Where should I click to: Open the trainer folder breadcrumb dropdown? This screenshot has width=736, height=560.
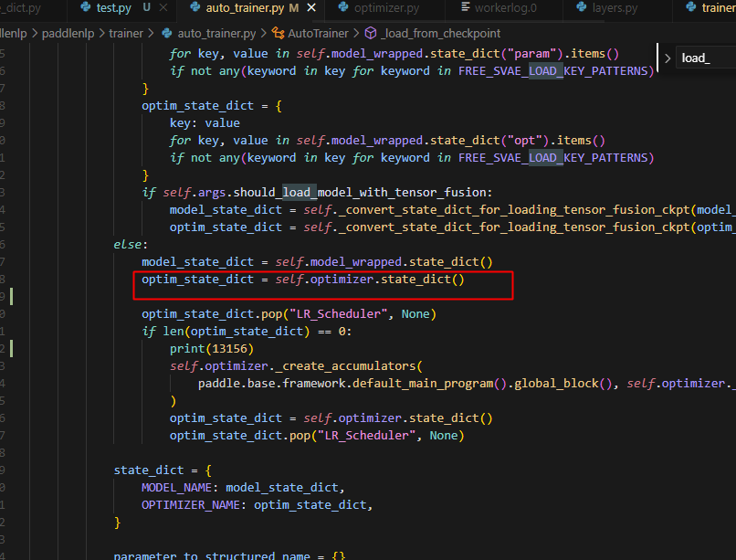click(126, 34)
